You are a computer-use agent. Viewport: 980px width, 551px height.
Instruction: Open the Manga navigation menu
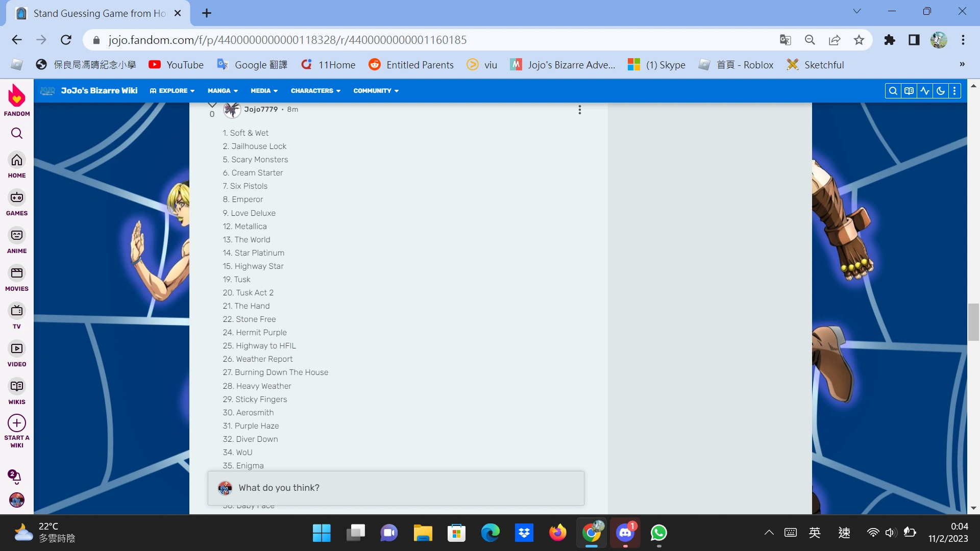[x=223, y=91]
